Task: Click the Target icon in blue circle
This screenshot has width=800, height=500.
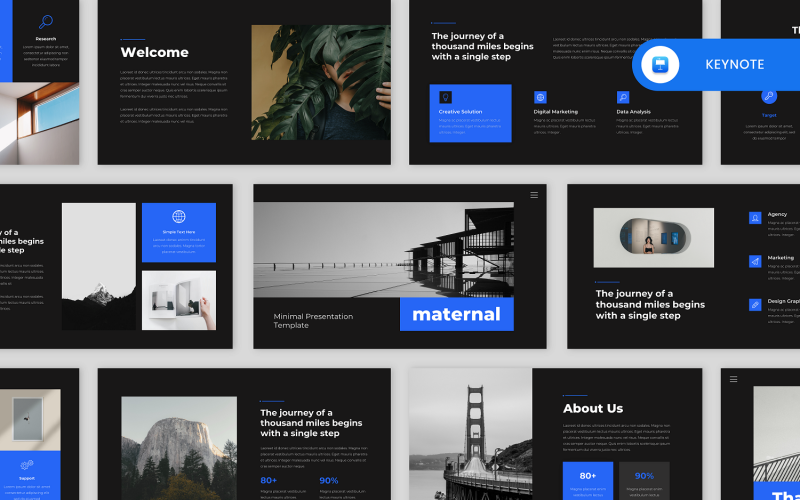Action: 769,95
